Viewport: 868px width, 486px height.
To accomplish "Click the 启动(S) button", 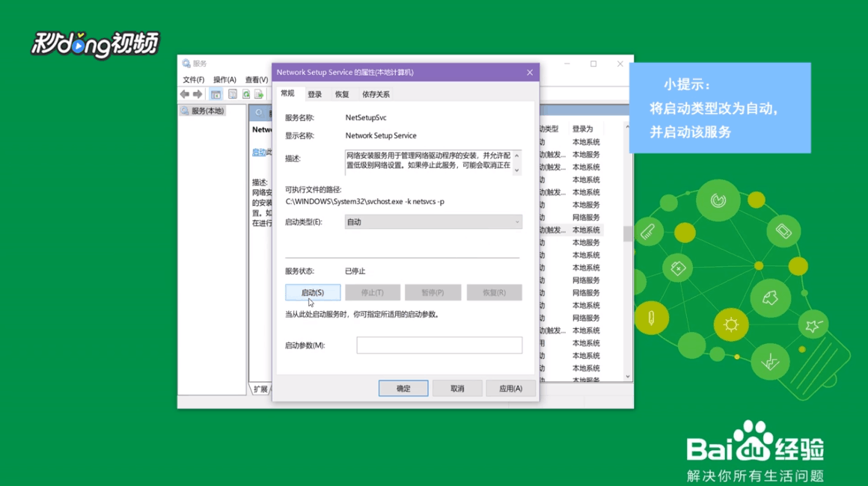I will click(x=313, y=292).
